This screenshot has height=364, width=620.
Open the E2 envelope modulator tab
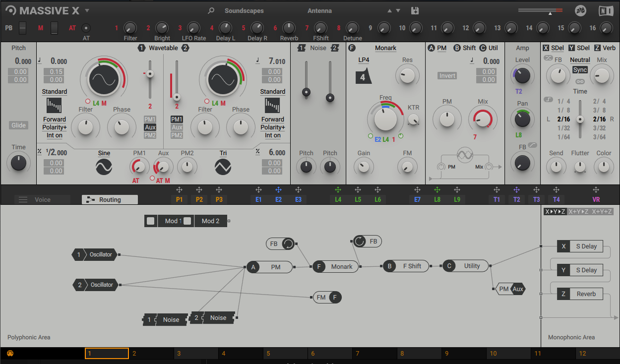(x=278, y=199)
